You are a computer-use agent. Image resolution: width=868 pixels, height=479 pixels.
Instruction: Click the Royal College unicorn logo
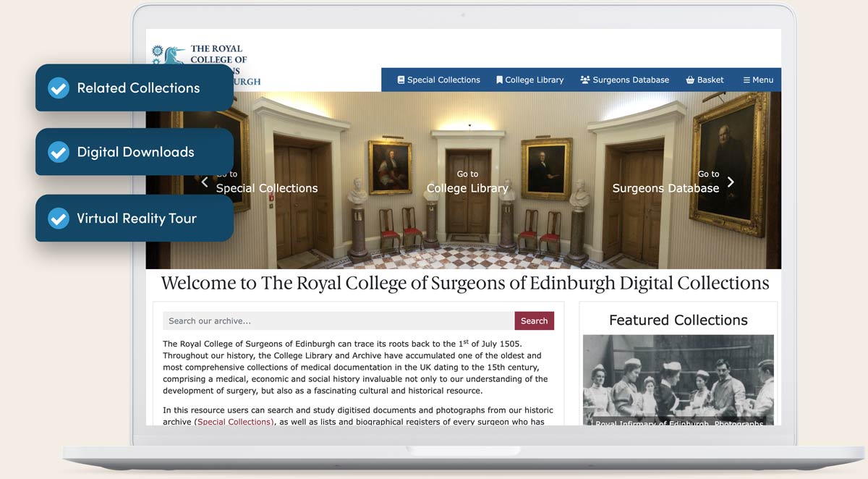pos(205,65)
